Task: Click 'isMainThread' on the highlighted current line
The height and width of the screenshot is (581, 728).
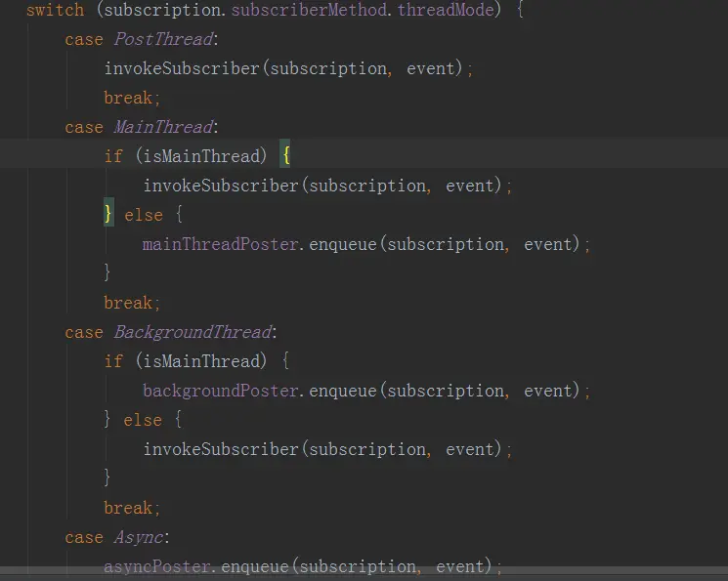Action: coord(202,156)
